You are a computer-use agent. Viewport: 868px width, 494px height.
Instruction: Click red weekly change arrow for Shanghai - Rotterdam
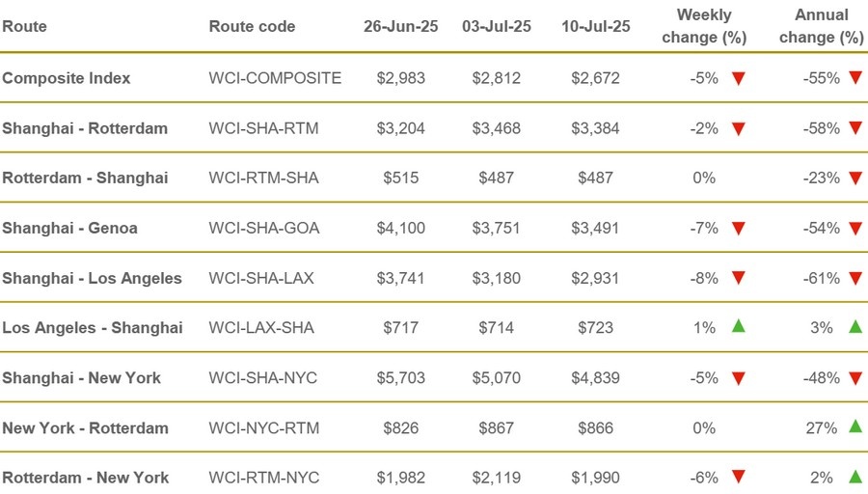739,129
